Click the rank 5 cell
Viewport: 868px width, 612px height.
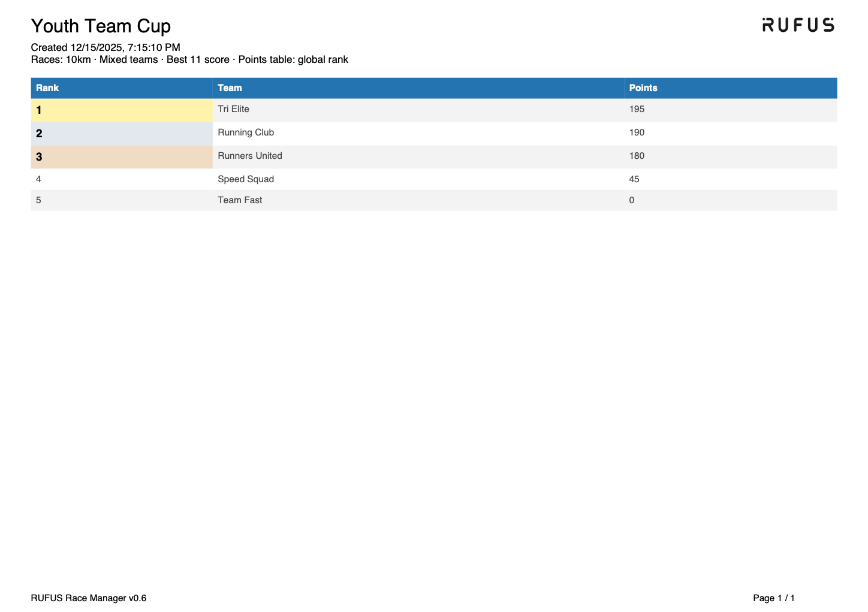pos(39,200)
